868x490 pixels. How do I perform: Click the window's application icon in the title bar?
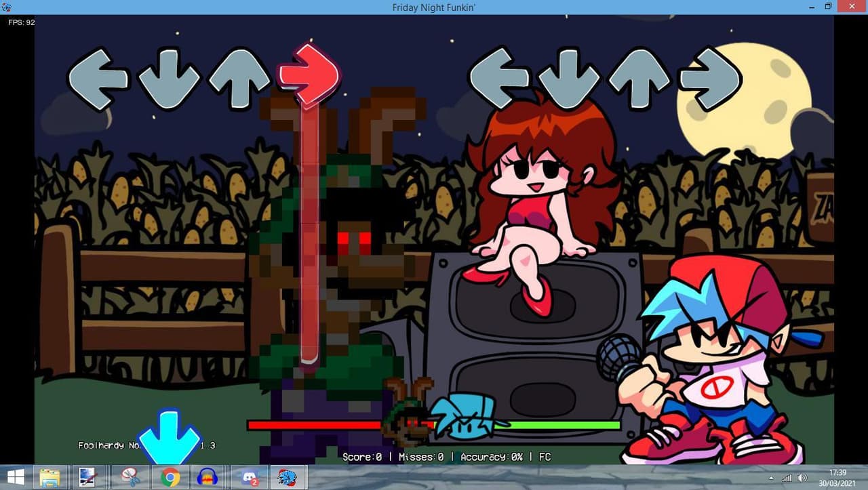(6, 6)
